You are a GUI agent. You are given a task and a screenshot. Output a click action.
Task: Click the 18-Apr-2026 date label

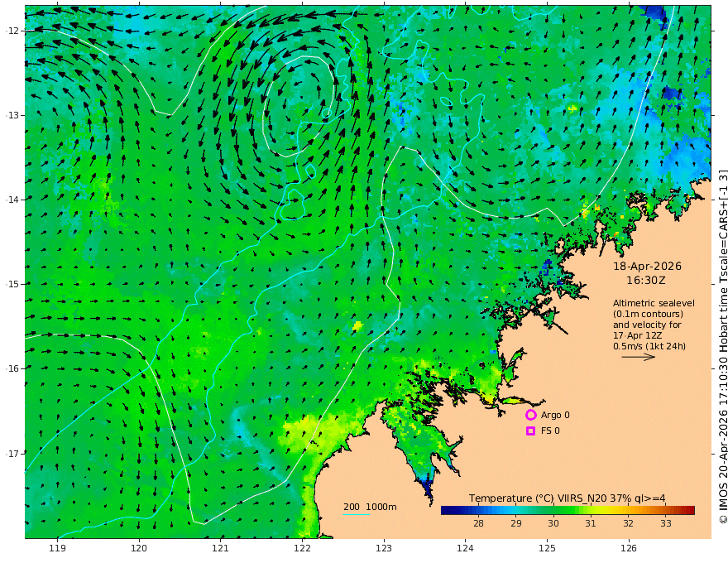click(647, 266)
